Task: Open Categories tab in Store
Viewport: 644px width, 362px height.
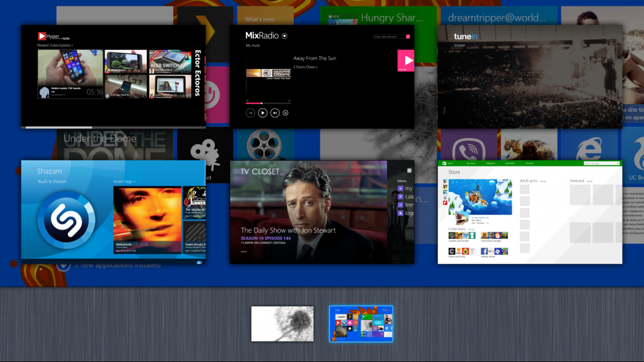Action: pos(490,163)
